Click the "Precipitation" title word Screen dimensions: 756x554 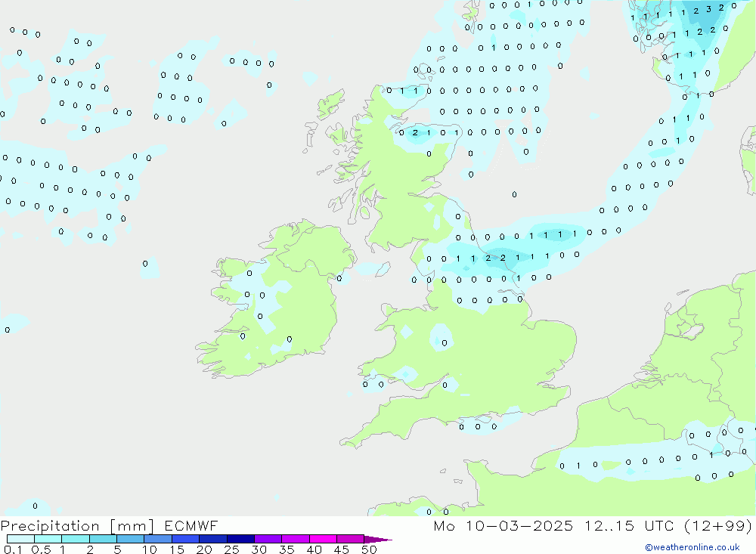click(x=50, y=526)
